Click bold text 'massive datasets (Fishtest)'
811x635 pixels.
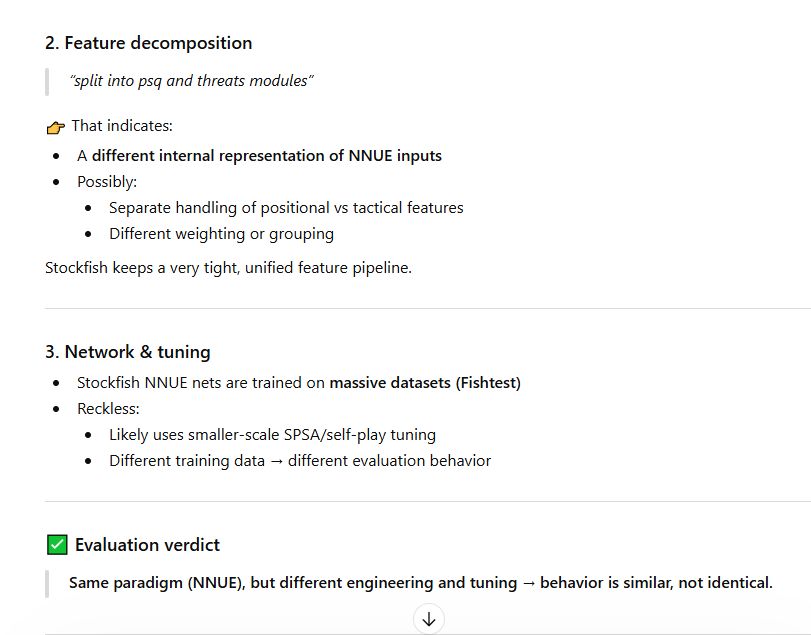click(425, 383)
